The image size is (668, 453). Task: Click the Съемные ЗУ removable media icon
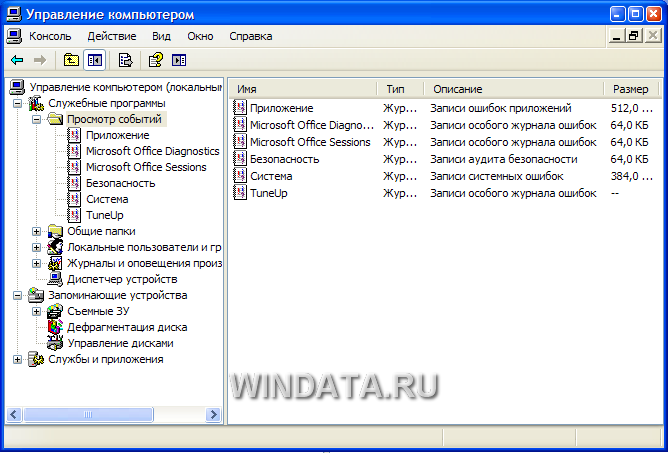(x=55, y=311)
